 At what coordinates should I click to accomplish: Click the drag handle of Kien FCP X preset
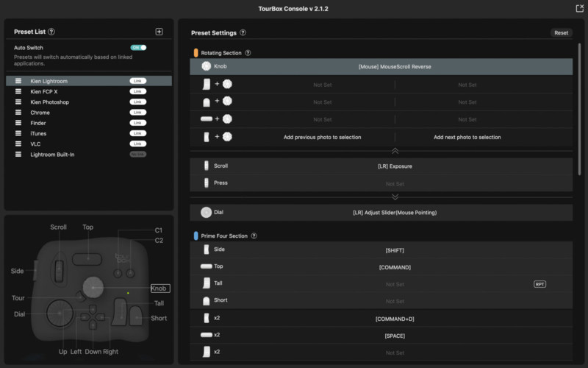(18, 91)
